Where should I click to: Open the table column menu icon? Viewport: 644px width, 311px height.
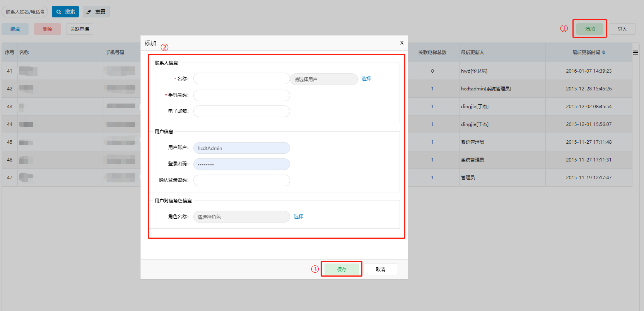[635, 53]
